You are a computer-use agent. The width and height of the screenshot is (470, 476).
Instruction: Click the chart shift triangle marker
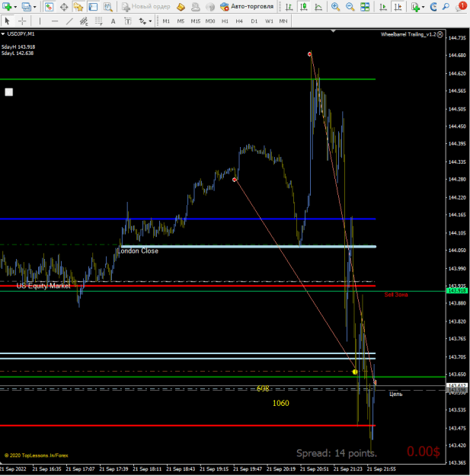pyautogui.click(x=334, y=31)
